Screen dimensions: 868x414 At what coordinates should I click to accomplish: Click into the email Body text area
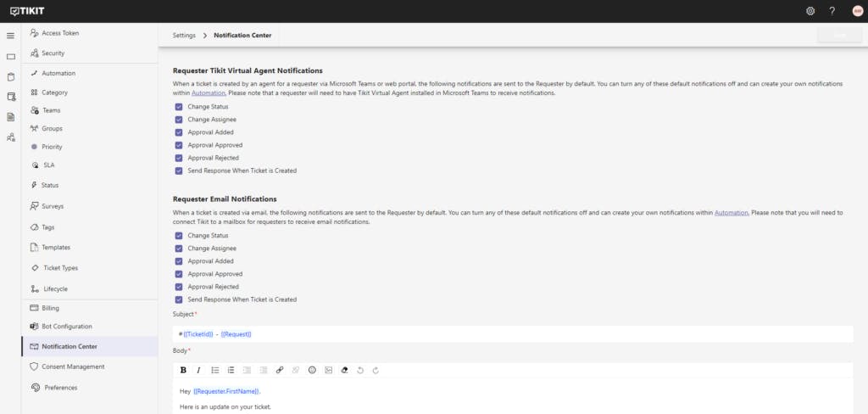click(x=513, y=396)
